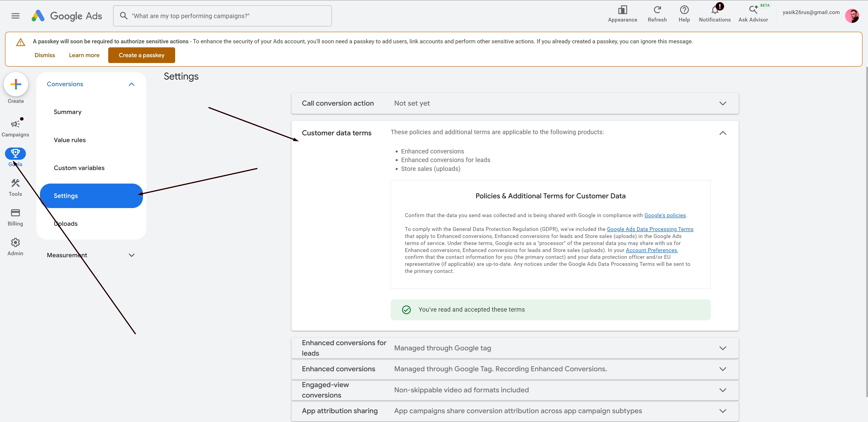Open the Google's policies link
This screenshot has width=868, height=422.
point(665,215)
